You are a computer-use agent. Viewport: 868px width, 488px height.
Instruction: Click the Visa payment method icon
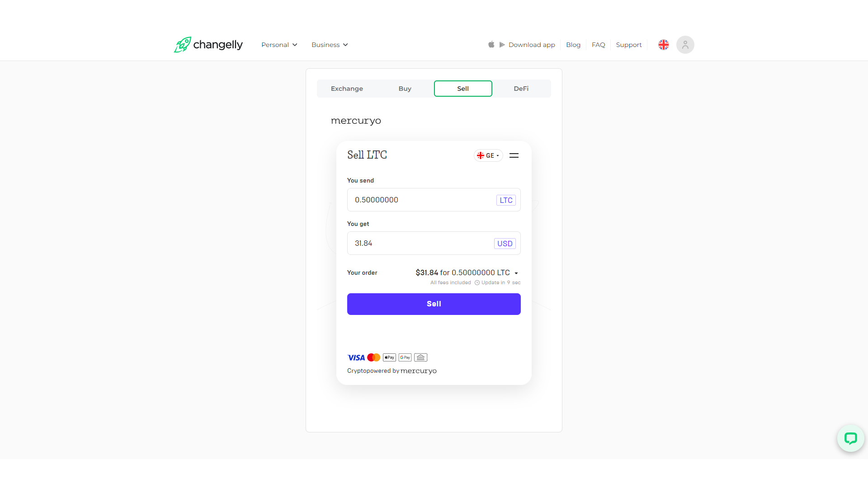tap(356, 357)
